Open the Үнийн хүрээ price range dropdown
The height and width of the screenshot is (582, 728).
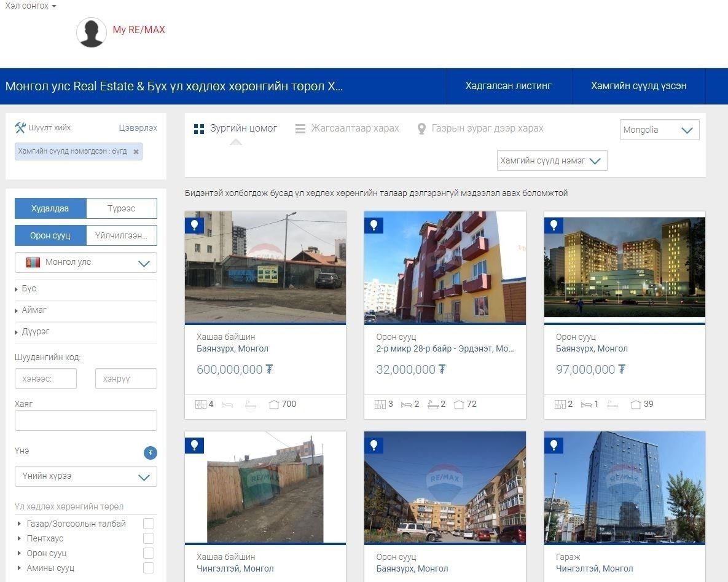point(86,476)
